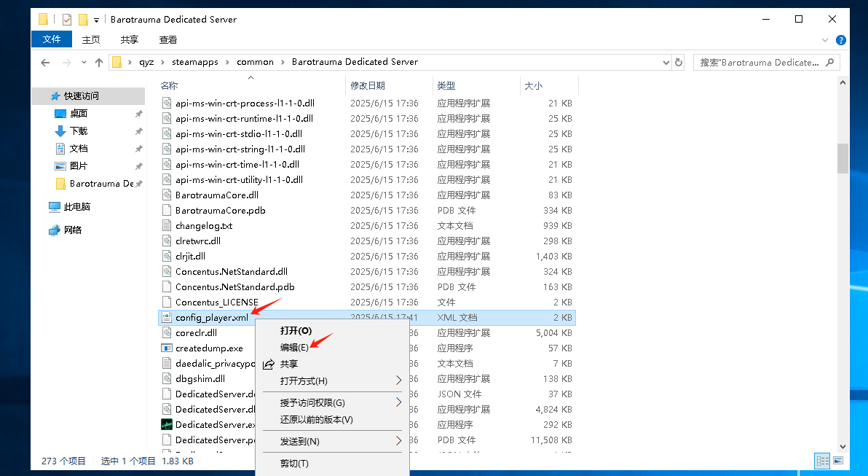
Task: Select BarotraumaCore.pdb file icon
Action: (166, 210)
